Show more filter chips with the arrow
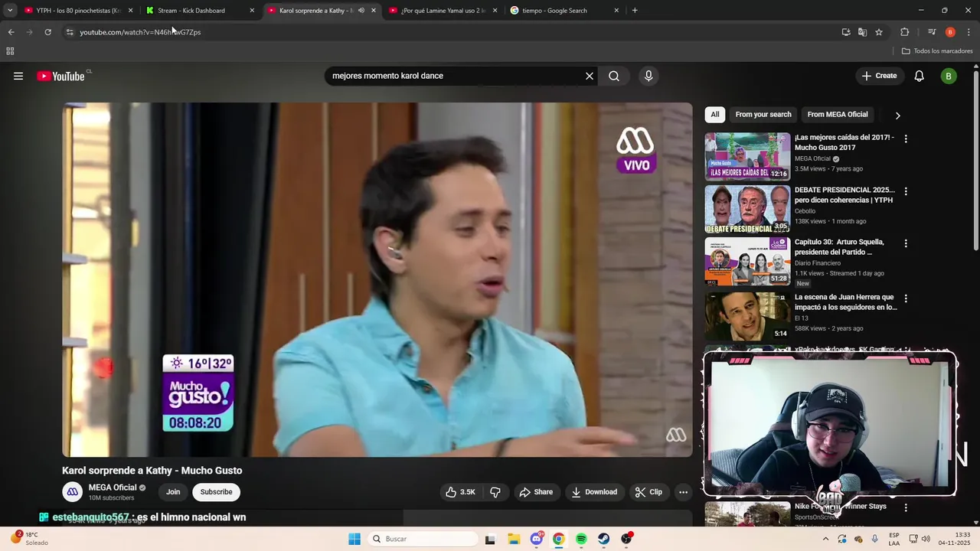The image size is (980, 551). pyautogui.click(x=897, y=116)
